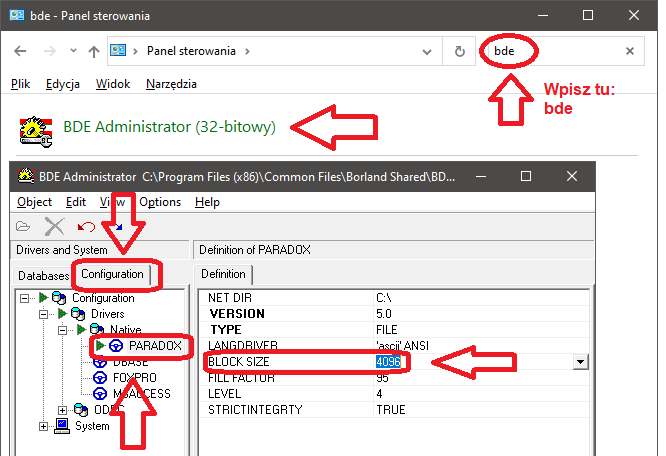The height and width of the screenshot is (456, 666).
Task: Switch to the Configuration tab
Action: (113, 274)
